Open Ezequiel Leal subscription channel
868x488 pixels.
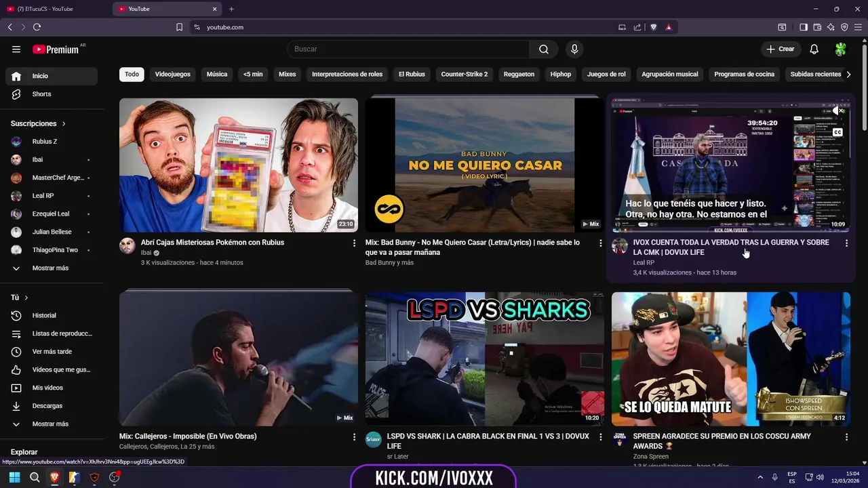53,213
